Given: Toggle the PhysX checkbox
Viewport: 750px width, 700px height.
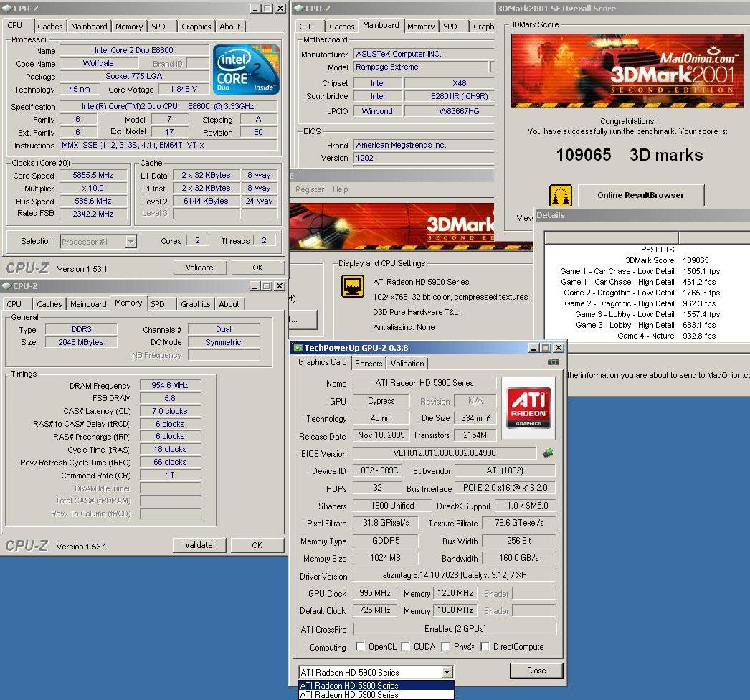Looking at the screenshot, I should click(445, 646).
